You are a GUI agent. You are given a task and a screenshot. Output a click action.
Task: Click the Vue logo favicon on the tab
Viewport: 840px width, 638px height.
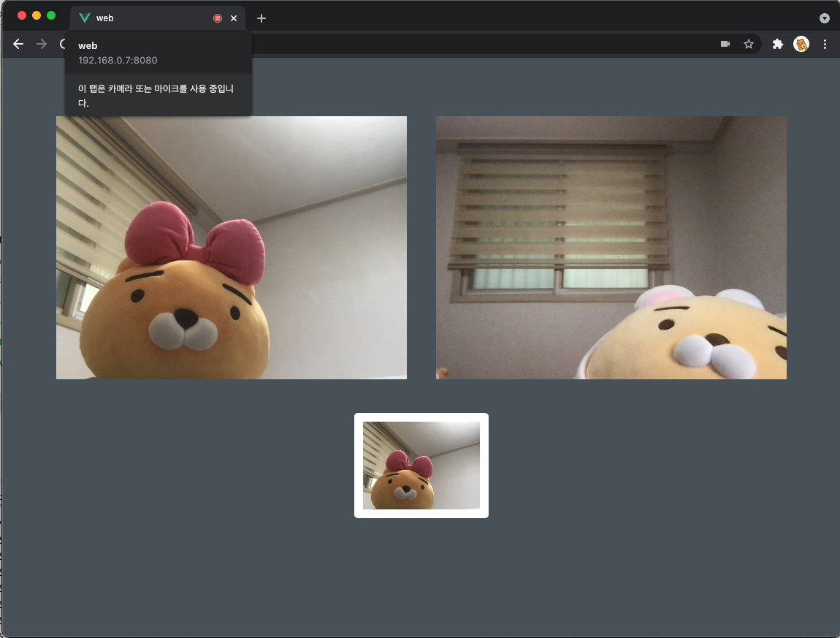pos(84,18)
